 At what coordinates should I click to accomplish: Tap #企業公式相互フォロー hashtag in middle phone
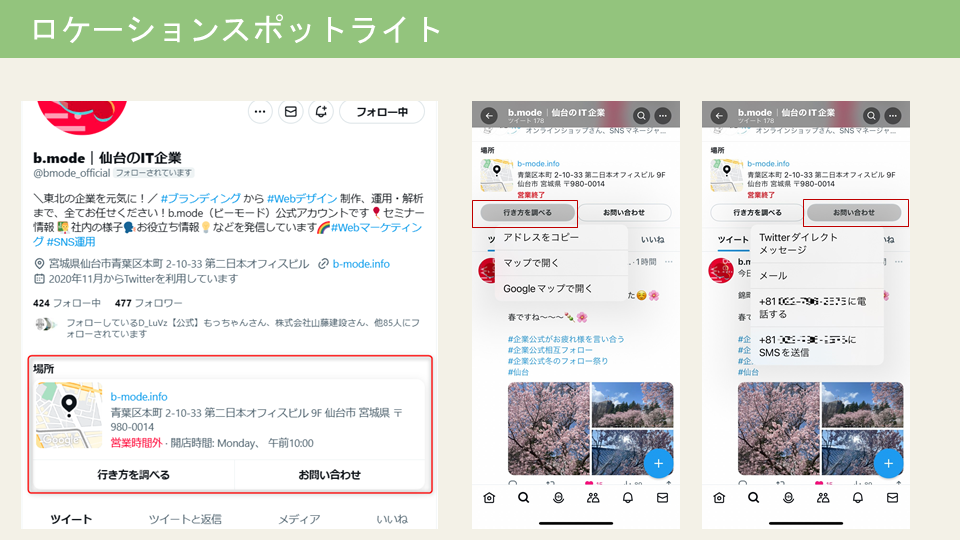550,350
